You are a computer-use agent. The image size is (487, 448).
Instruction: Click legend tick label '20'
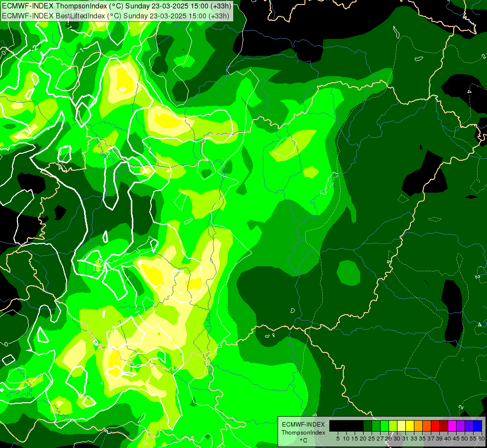[x=364, y=439]
